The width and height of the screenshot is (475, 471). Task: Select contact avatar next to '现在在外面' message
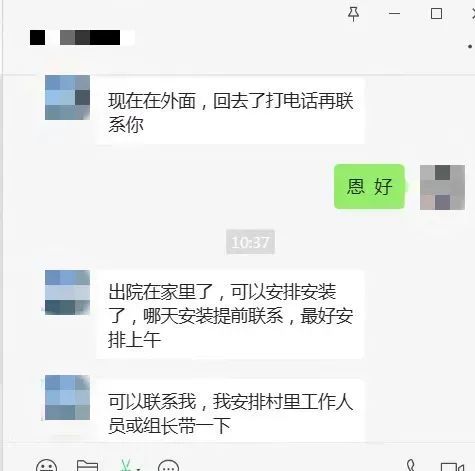[67, 97]
